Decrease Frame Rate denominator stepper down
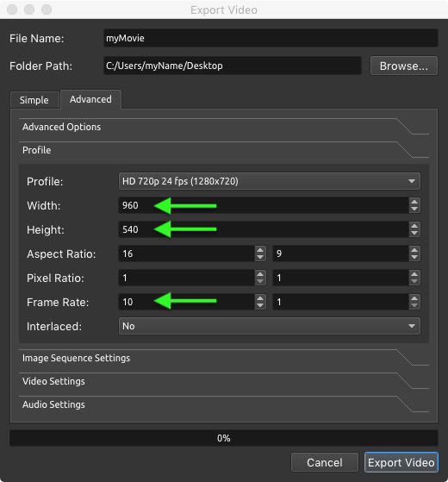Image resolution: width=448 pixels, height=482 pixels. [414, 305]
